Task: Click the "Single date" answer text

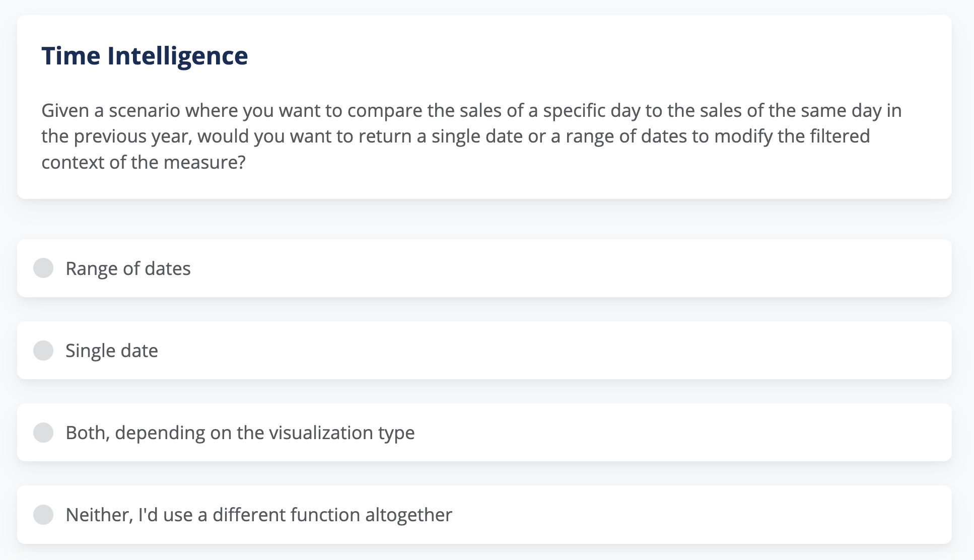Action: [111, 351]
